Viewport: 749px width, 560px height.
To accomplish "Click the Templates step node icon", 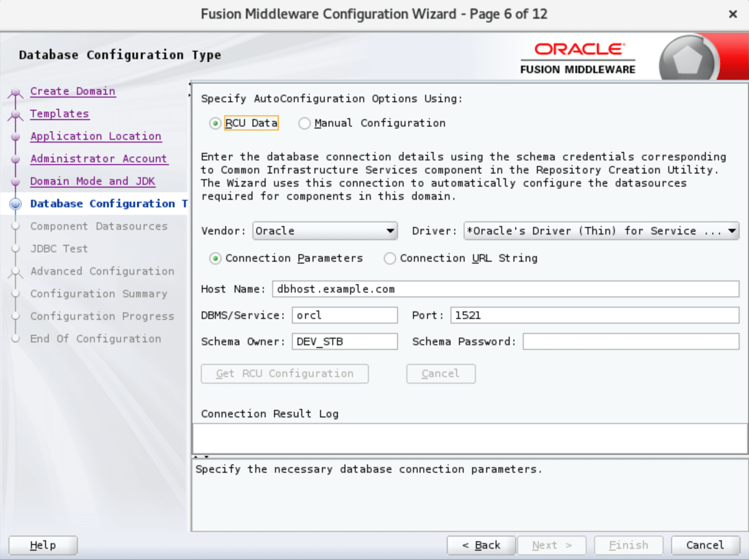I will (x=16, y=114).
